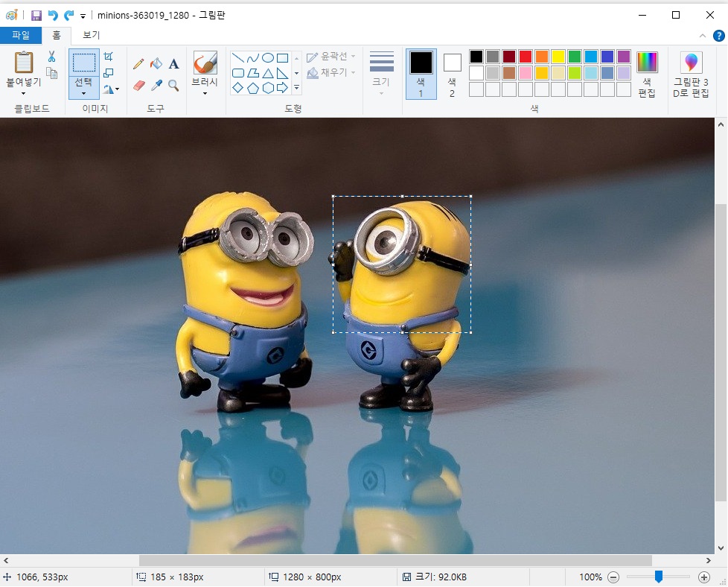Switch to the Home tab

[56, 35]
